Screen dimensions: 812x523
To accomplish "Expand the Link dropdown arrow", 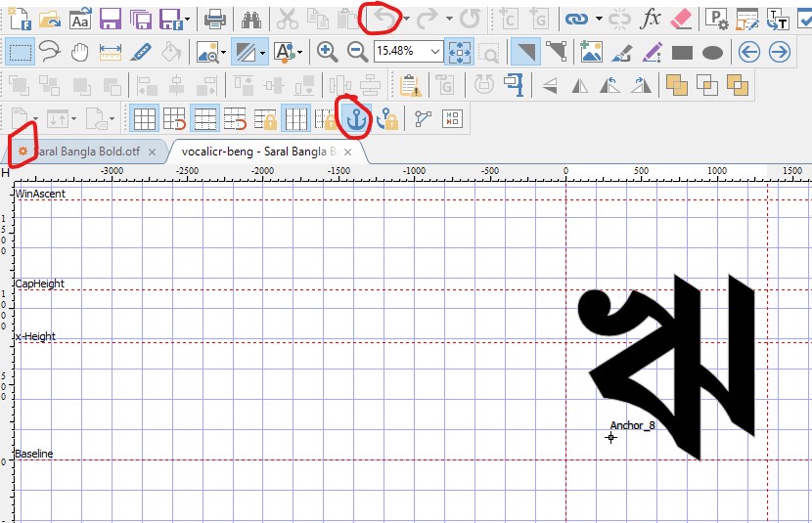I will 599,20.
